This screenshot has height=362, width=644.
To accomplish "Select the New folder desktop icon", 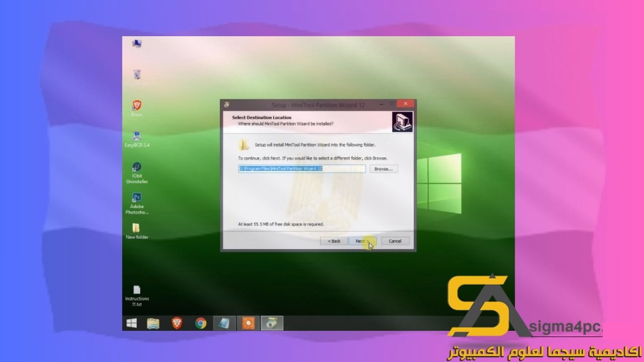I will pyautogui.click(x=137, y=231).
